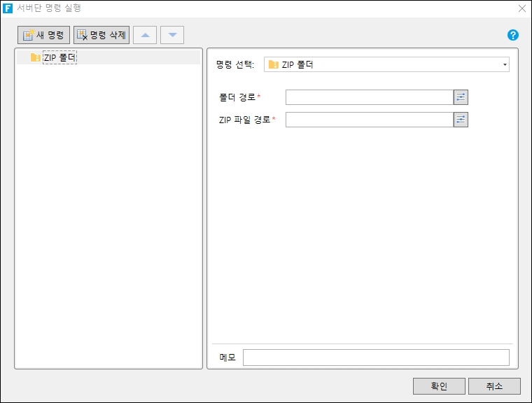Click the settings icon beside the 폴더 경로 field

[x=461, y=97]
